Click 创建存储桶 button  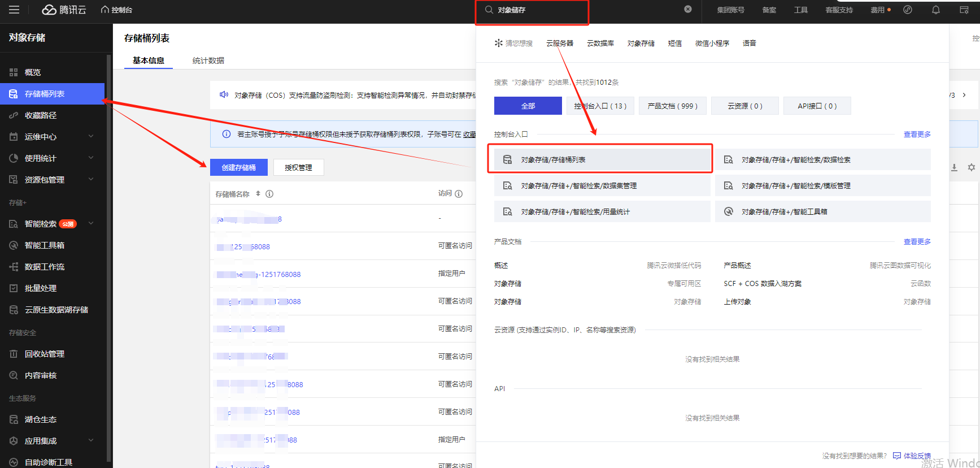click(238, 167)
